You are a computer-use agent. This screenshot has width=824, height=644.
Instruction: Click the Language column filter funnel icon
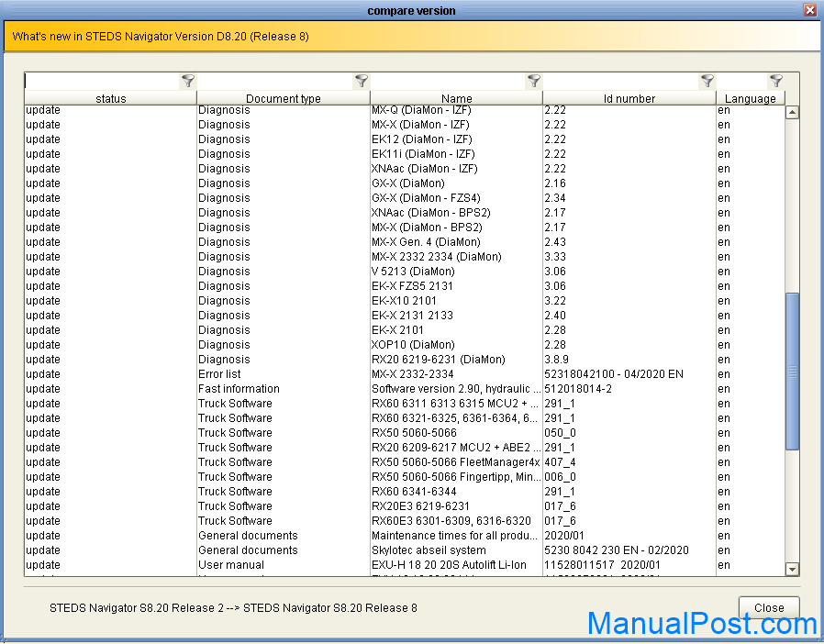click(776, 81)
